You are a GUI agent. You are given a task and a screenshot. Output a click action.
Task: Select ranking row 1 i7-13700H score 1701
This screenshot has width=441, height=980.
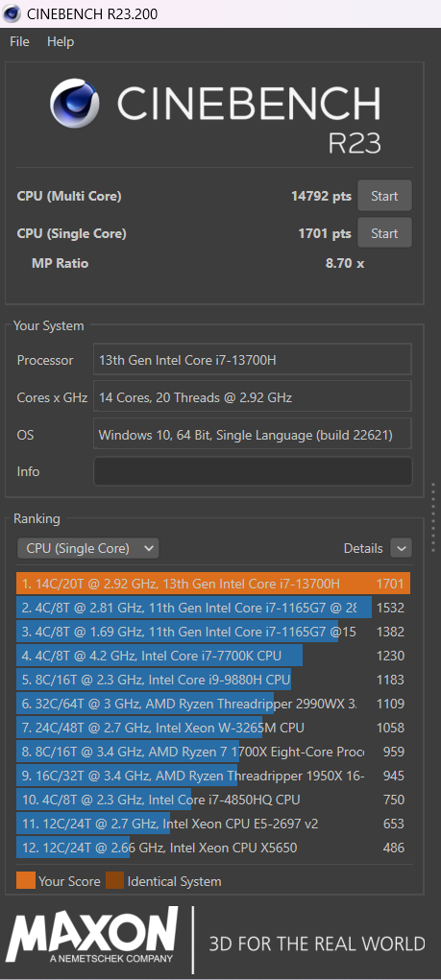(x=213, y=584)
